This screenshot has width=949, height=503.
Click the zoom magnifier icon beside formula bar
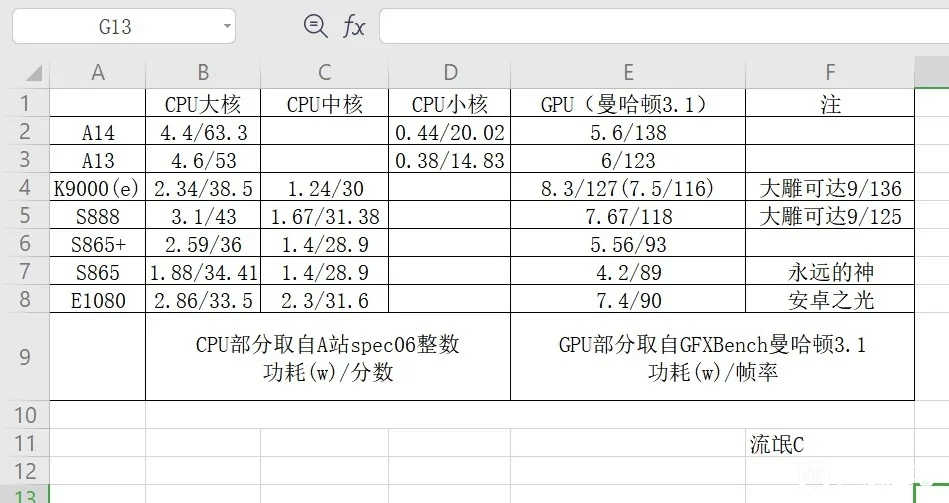(x=315, y=27)
